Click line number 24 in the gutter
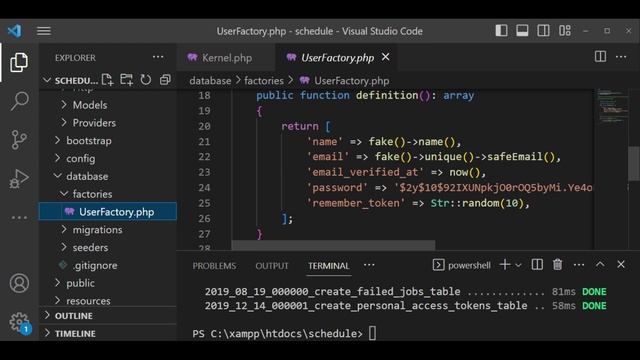Viewport: 640px width, 360px height. pos(204,188)
